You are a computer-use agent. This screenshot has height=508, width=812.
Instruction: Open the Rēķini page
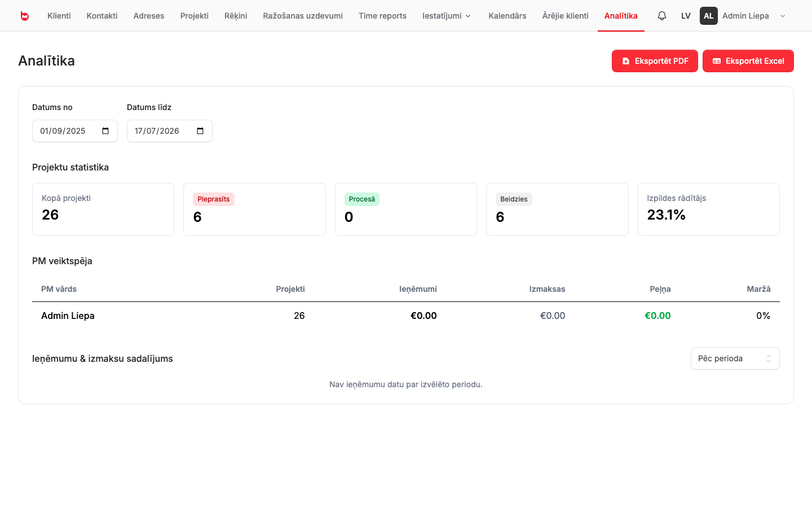point(236,16)
